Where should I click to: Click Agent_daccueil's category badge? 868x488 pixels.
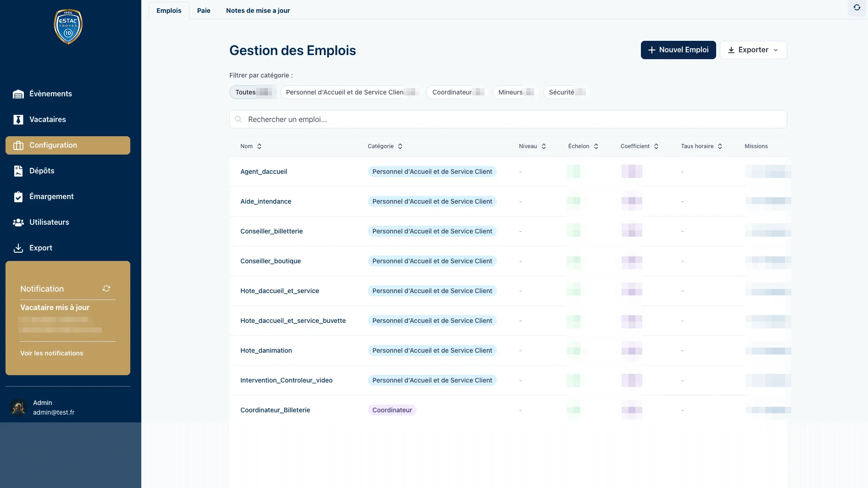tap(432, 172)
